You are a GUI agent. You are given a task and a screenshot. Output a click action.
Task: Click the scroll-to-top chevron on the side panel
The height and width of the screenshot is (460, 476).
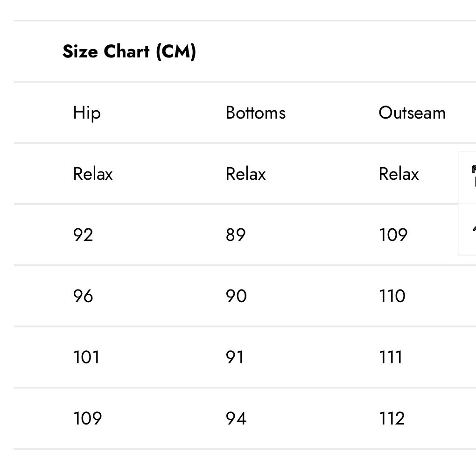click(474, 228)
